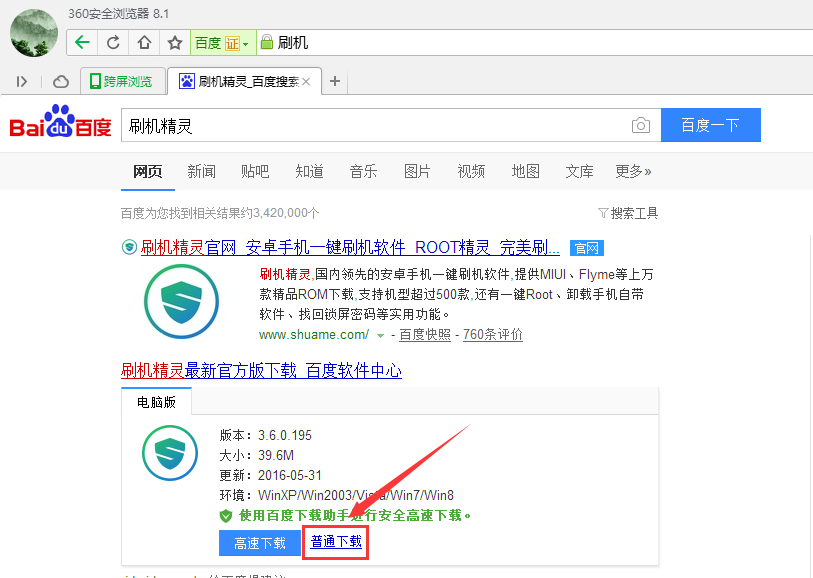Open 刷机精灵官网 result title link
The image size is (813, 578).
pyautogui.click(x=350, y=248)
